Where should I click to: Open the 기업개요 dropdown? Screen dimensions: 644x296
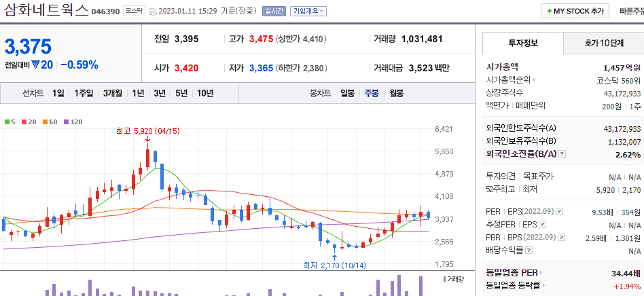[x=308, y=11]
